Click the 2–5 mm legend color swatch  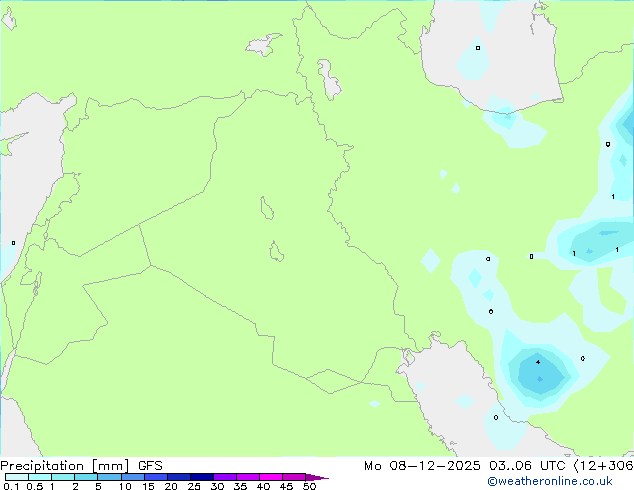pos(86,477)
